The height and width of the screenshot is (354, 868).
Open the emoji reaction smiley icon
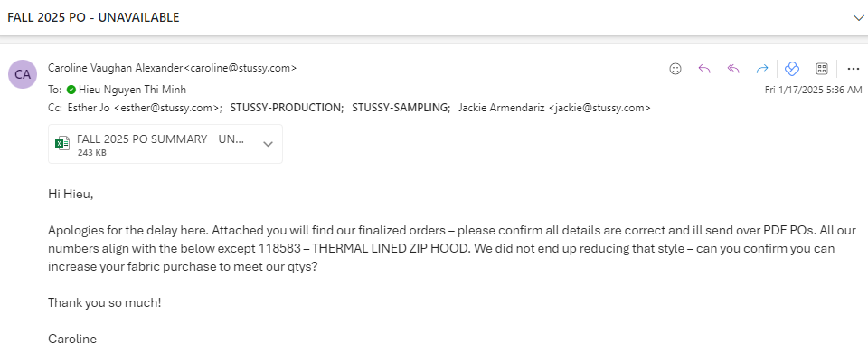[675, 69]
